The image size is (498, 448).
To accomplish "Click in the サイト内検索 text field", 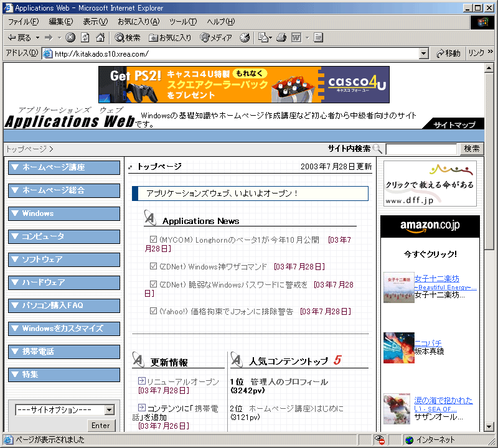I will 421,149.
